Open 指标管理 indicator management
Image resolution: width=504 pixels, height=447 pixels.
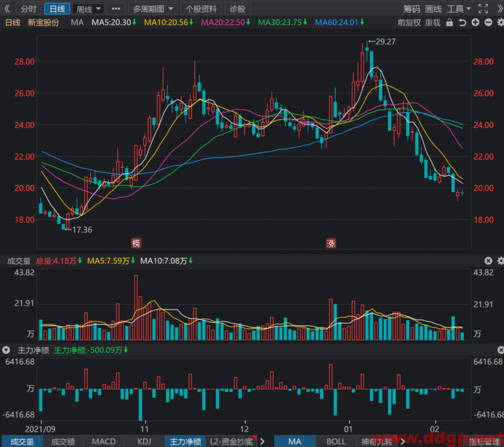tap(484, 442)
